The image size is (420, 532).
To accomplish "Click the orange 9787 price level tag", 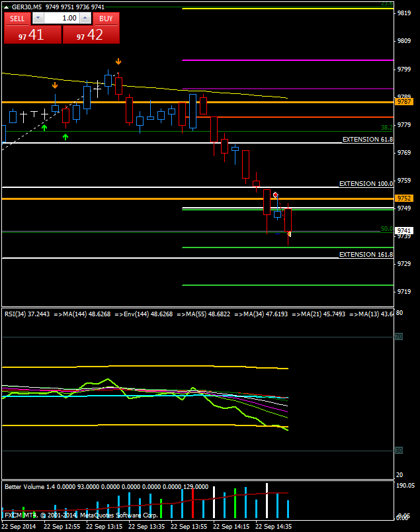I will pos(403,102).
